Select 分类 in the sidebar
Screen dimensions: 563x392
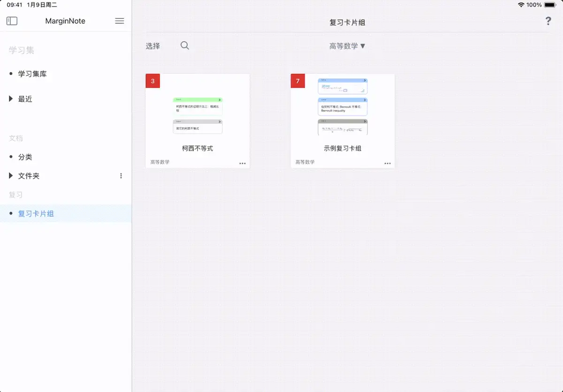click(x=25, y=157)
